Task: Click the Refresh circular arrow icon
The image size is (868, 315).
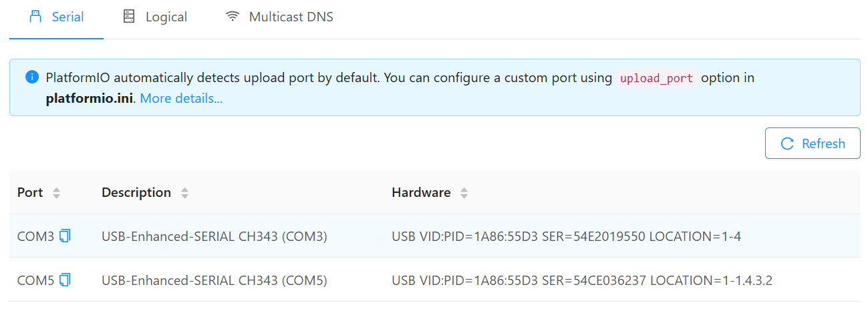Action: [x=787, y=143]
